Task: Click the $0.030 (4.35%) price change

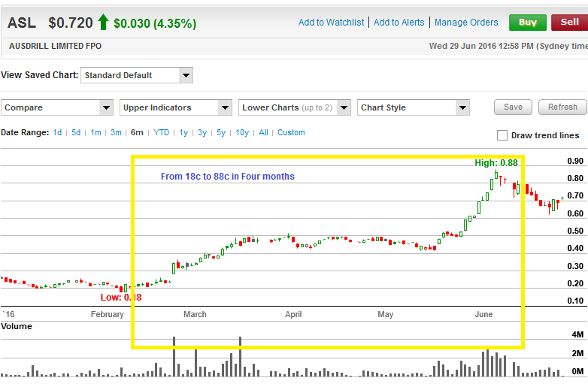Action: tap(155, 23)
